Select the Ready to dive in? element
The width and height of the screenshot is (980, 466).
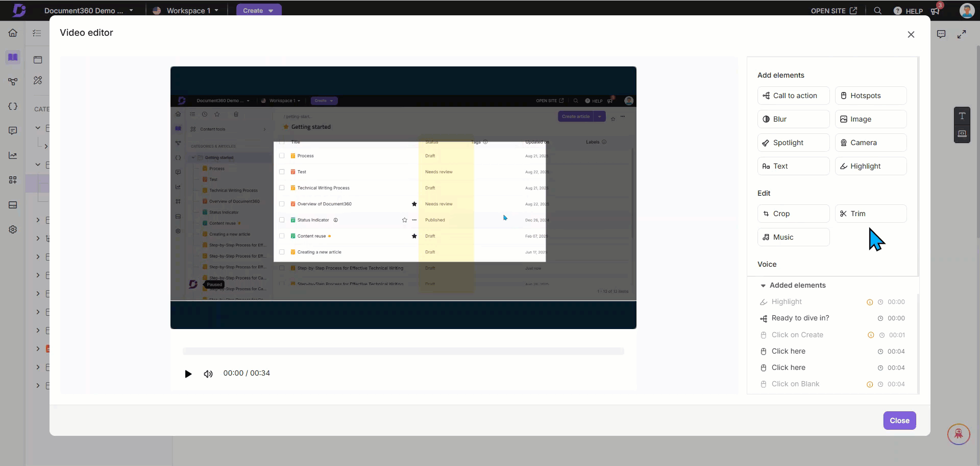(832, 318)
